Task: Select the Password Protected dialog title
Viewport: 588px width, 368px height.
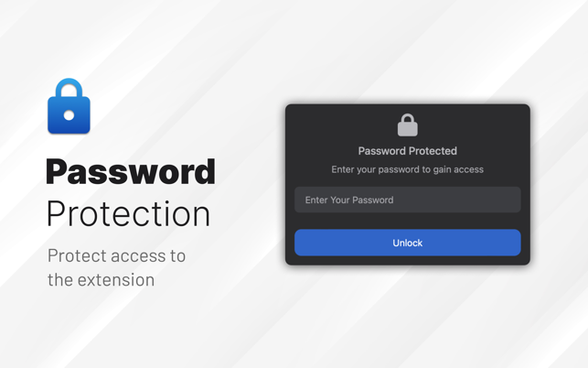Action: [x=408, y=151]
